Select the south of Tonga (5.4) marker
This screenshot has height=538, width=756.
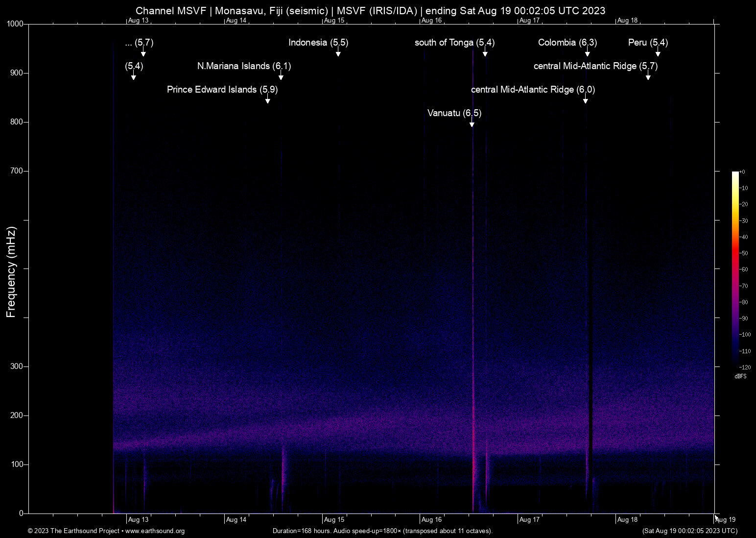[485, 53]
